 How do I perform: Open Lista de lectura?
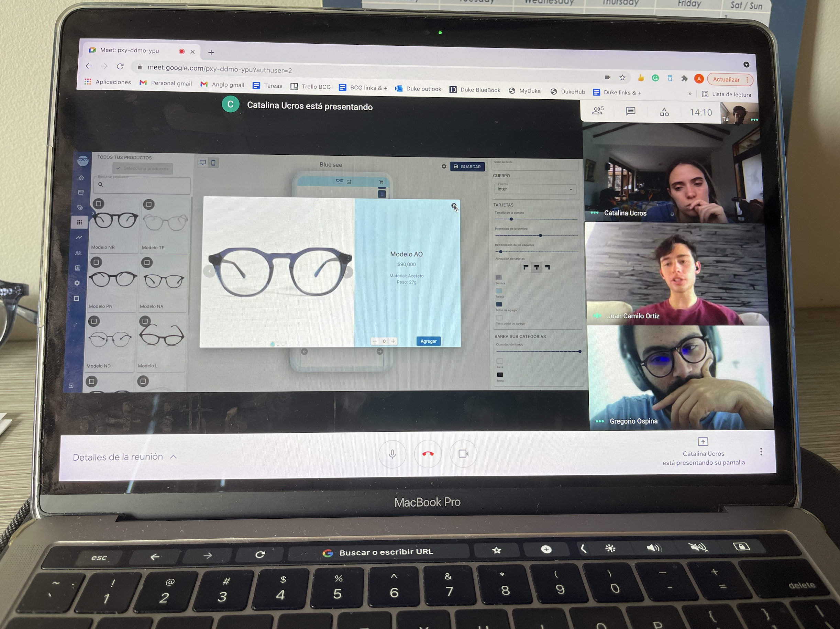[727, 94]
